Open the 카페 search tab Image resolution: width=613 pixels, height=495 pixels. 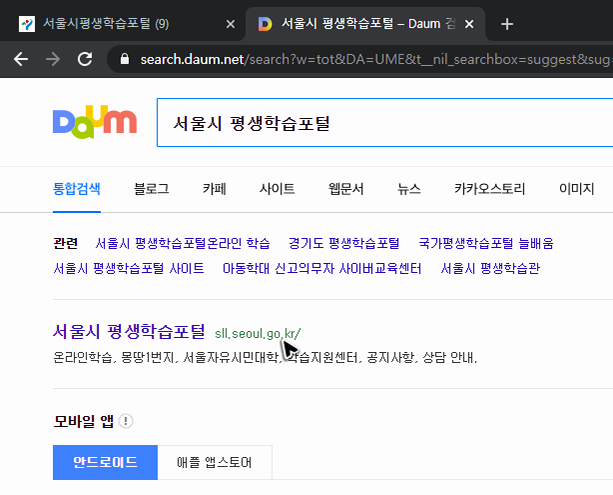[x=215, y=189]
